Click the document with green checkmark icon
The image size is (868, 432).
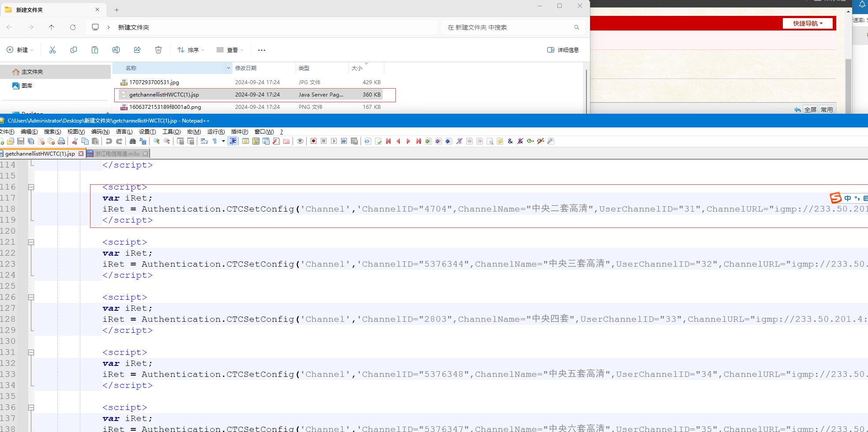click(378, 141)
